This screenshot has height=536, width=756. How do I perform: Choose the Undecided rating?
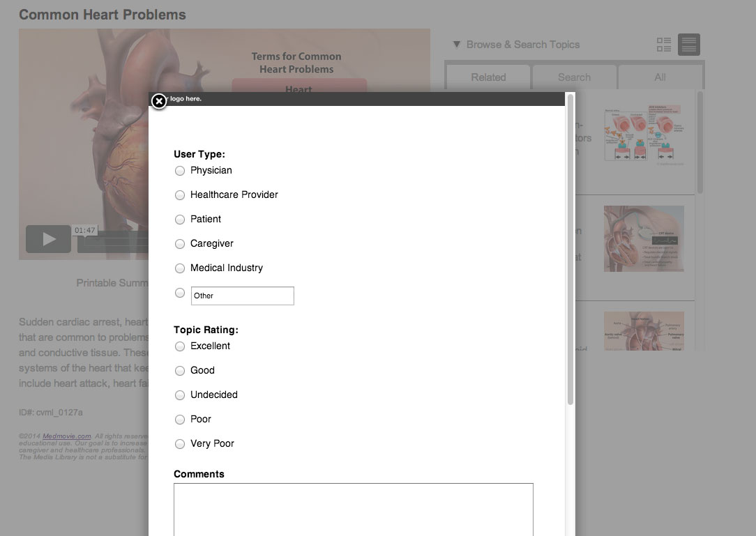(x=180, y=395)
